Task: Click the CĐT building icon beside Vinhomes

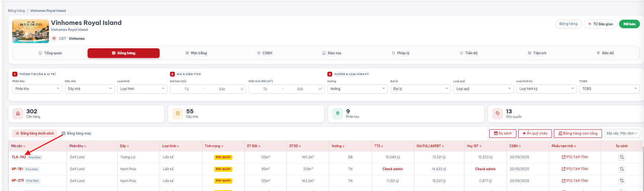Action: (x=54, y=38)
